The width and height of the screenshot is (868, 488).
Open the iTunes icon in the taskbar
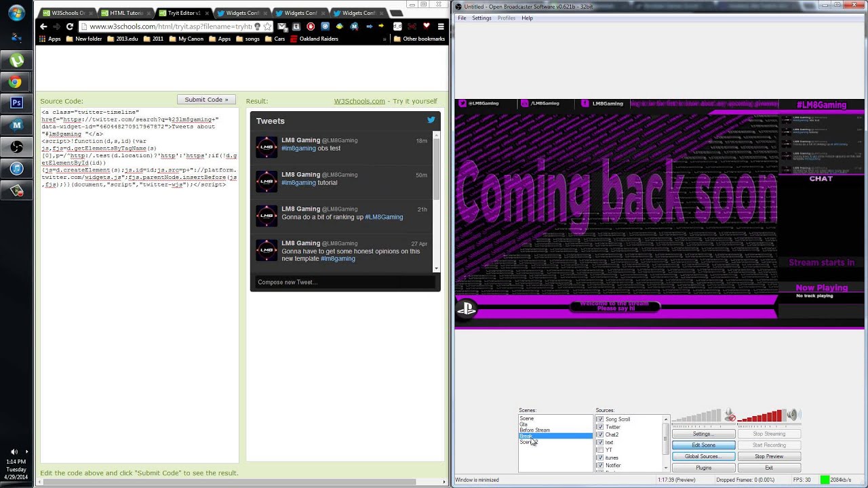pos(16,168)
